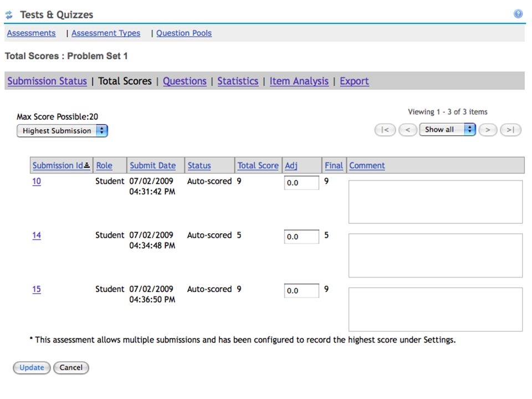Click comment box for submission 14
The width and height of the screenshot is (532, 399).
(436, 255)
